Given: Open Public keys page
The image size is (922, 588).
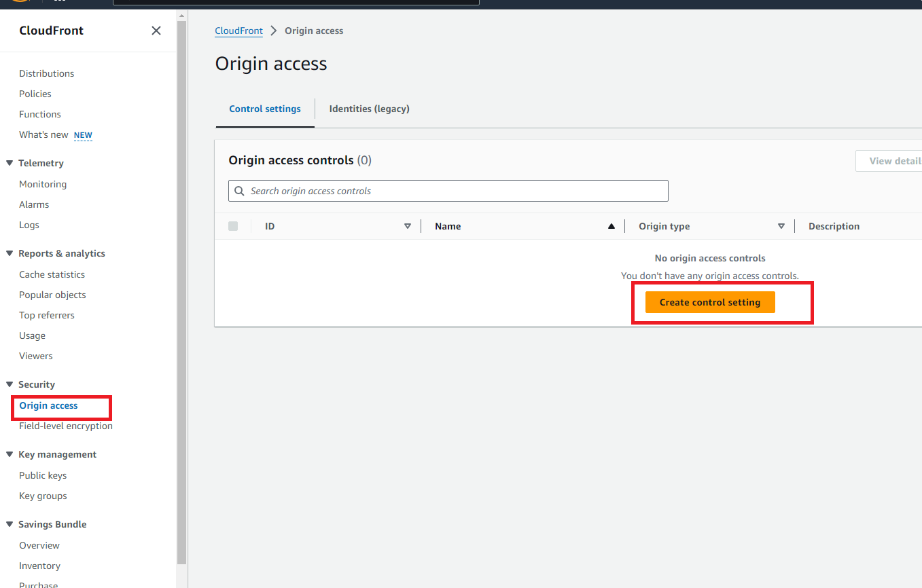Looking at the screenshot, I should tap(43, 475).
